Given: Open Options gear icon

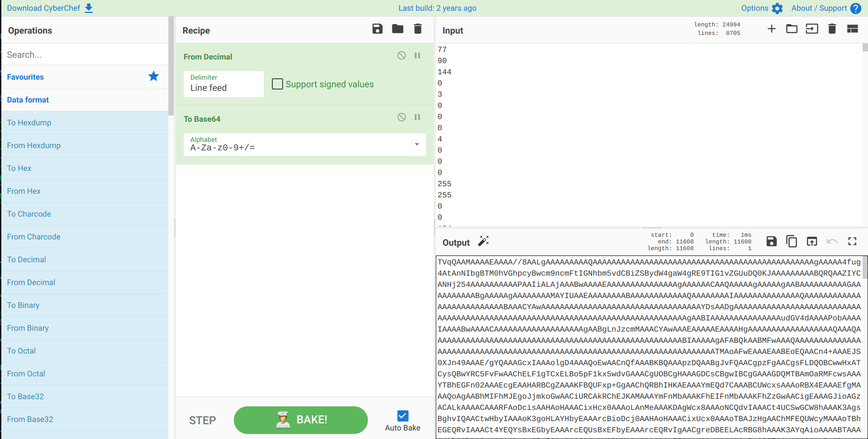Looking at the screenshot, I should pos(777,8).
